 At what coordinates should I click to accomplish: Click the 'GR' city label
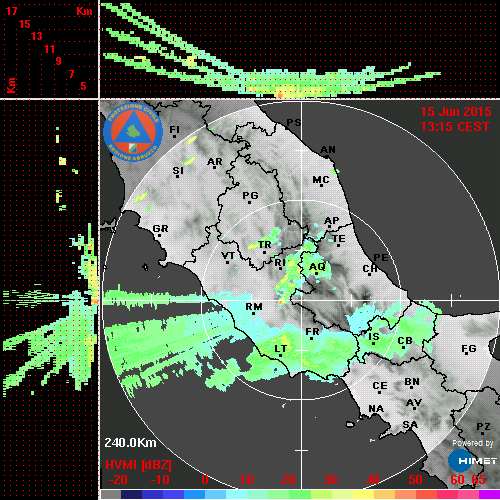160,229
